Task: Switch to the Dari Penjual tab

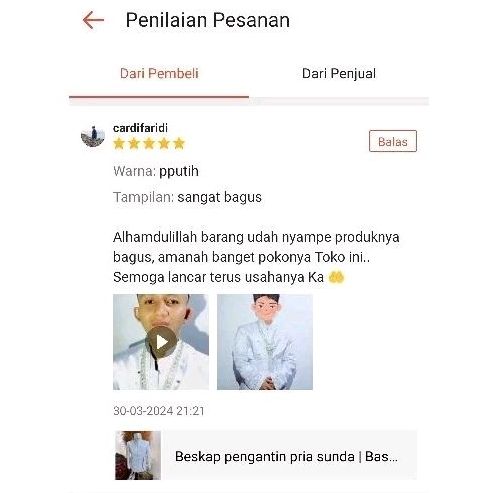Action: 339,74
